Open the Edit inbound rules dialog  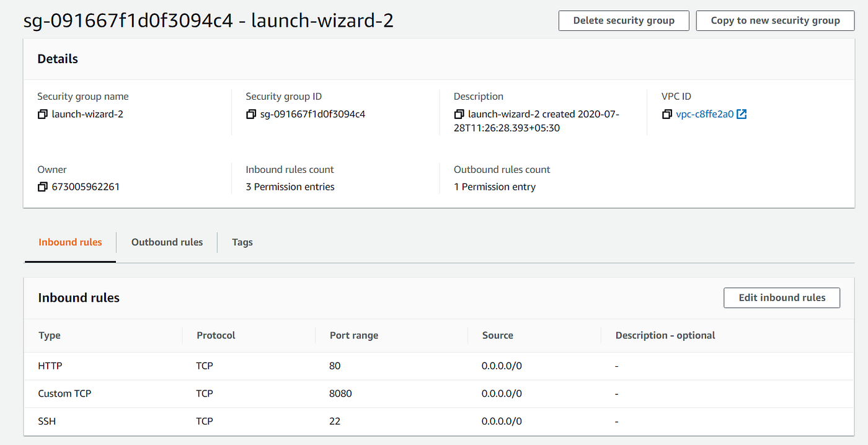pos(781,297)
